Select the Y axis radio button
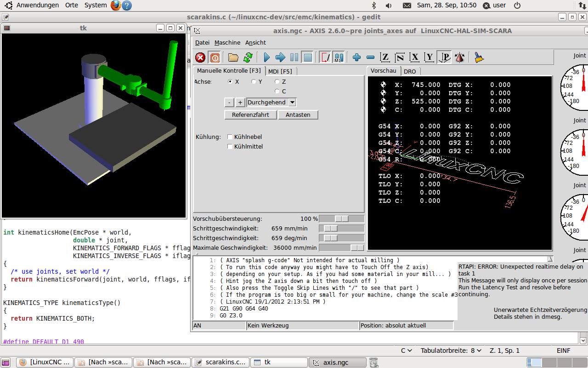588x368 pixels. (x=254, y=81)
